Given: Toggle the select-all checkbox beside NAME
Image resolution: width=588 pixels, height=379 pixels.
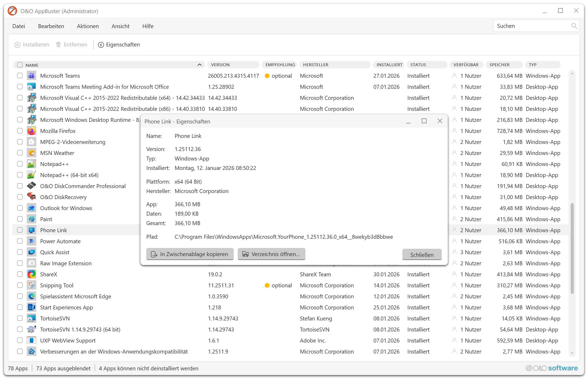Looking at the screenshot, I should (x=20, y=65).
